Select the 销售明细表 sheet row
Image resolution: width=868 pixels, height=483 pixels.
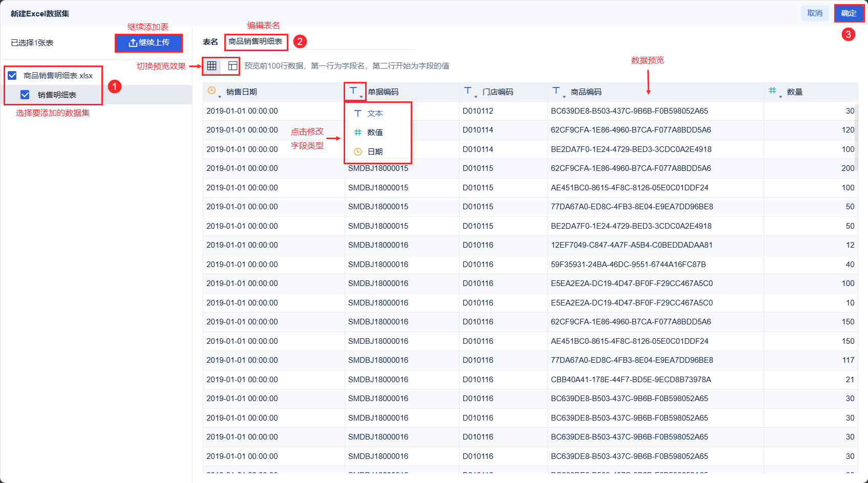(x=96, y=95)
